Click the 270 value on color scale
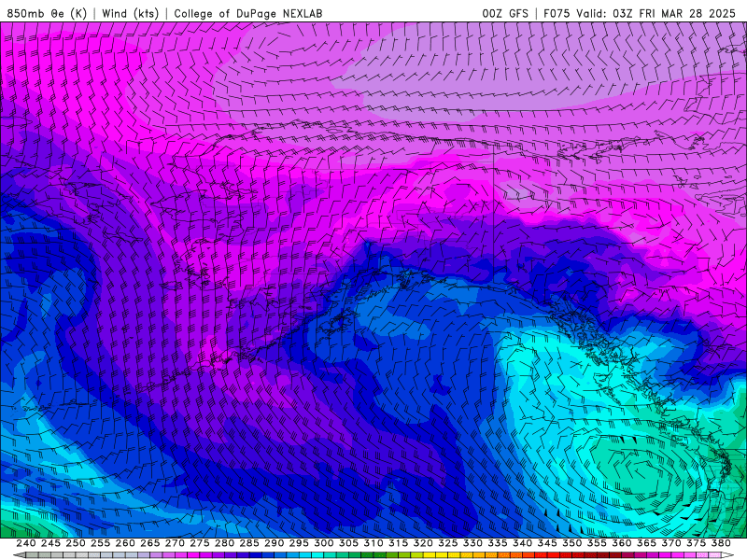Viewport: 747px width, 560px height. coord(175,543)
